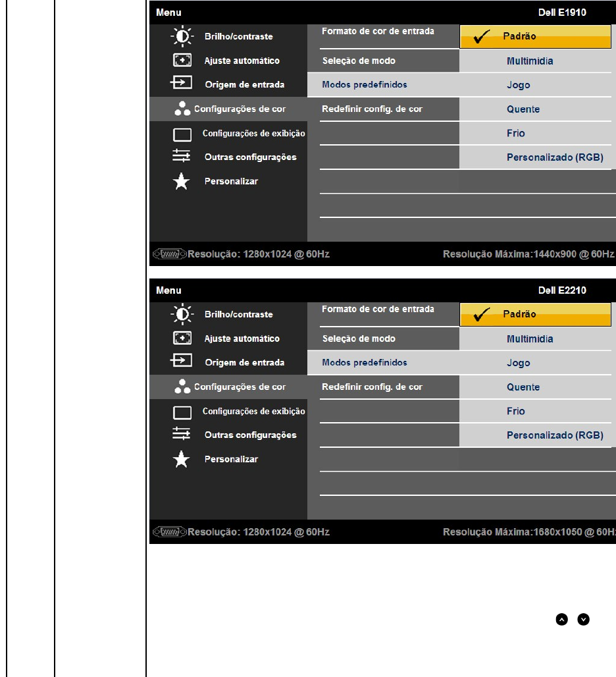Image resolution: width=616 pixels, height=677 pixels.
Task: Choose Personalizado (RGB) in Dell E2210 menu
Action: coord(535,436)
